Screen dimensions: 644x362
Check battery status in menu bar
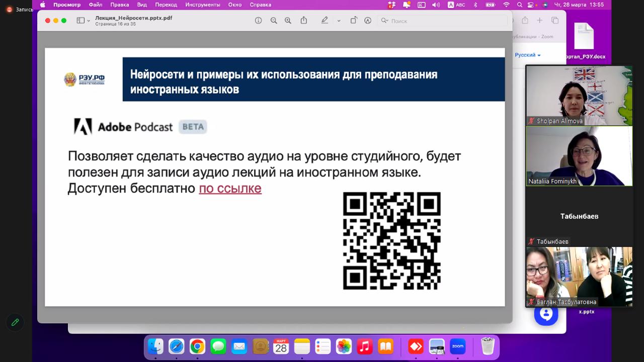pos(491,5)
